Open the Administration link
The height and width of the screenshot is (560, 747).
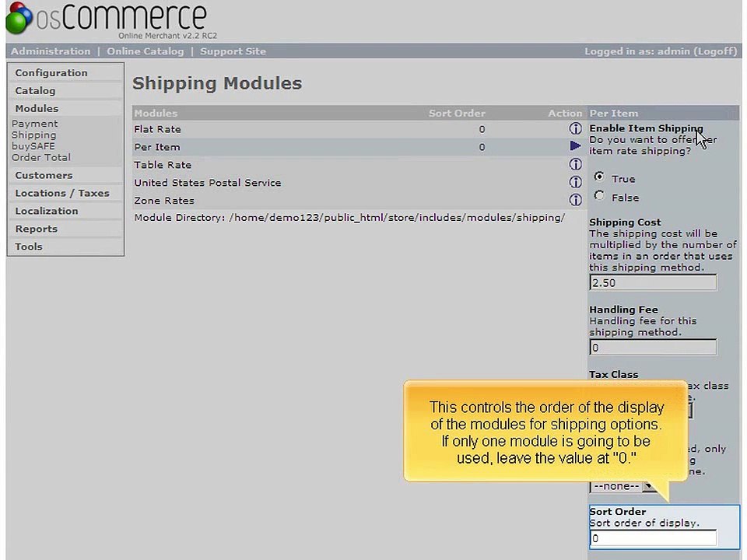[51, 51]
